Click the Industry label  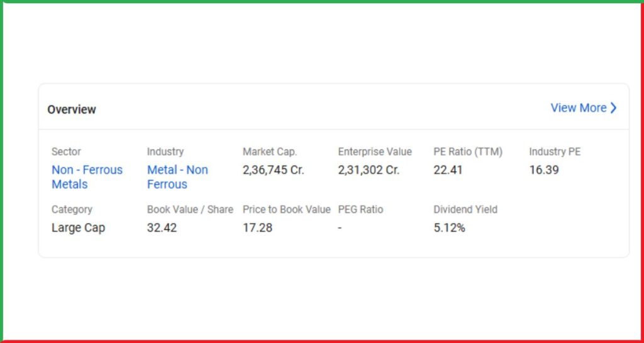click(165, 152)
